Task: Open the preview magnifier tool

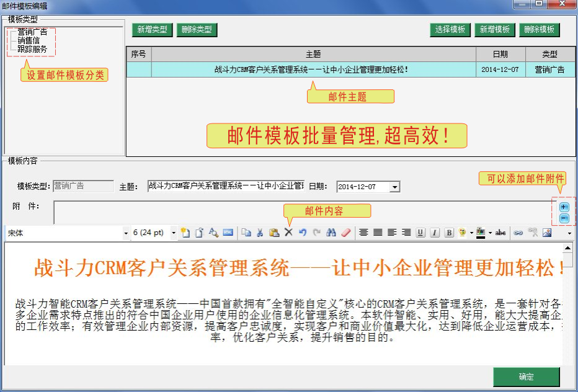Action: (x=214, y=233)
